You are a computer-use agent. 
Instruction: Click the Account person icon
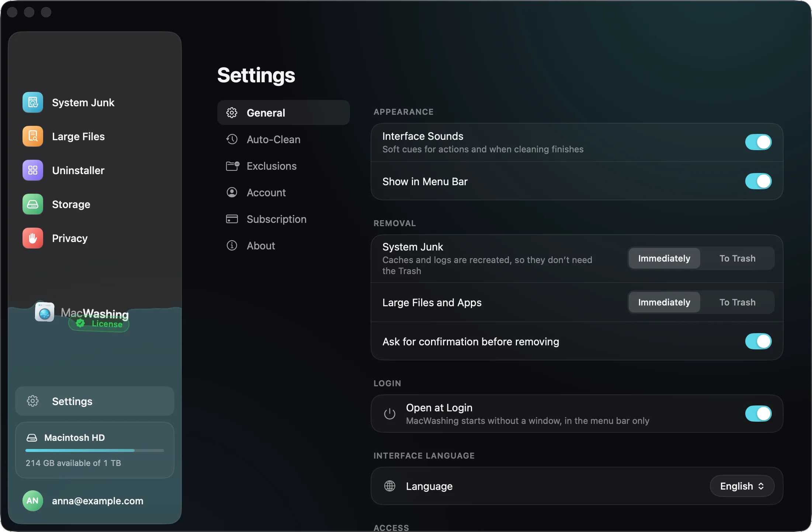tap(232, 193)
